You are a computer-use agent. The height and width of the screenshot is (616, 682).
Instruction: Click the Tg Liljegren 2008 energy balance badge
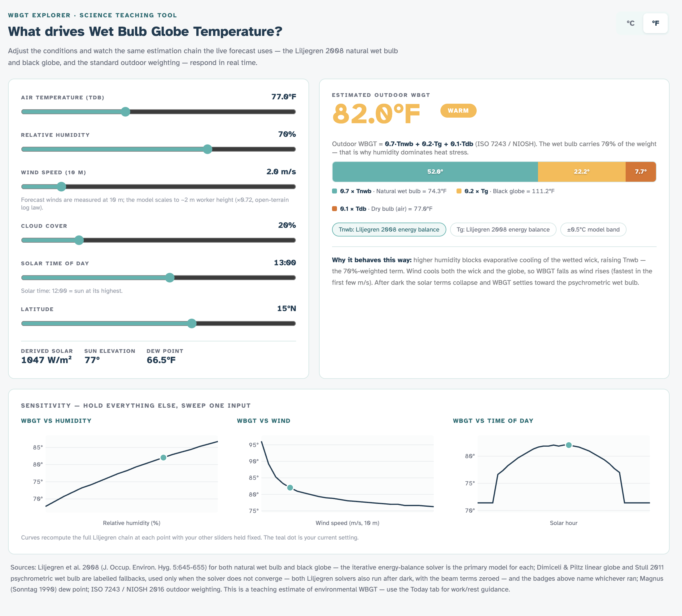[x=503, y=230]
